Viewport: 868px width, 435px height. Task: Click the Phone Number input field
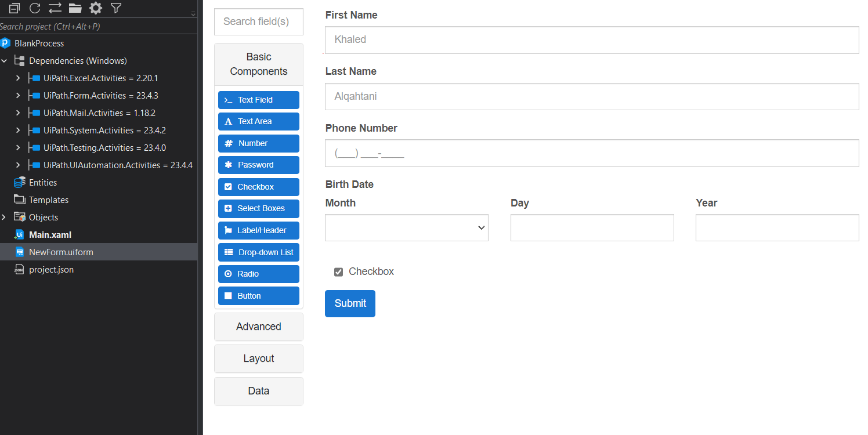pyautogui.click(x=591, y=153)
